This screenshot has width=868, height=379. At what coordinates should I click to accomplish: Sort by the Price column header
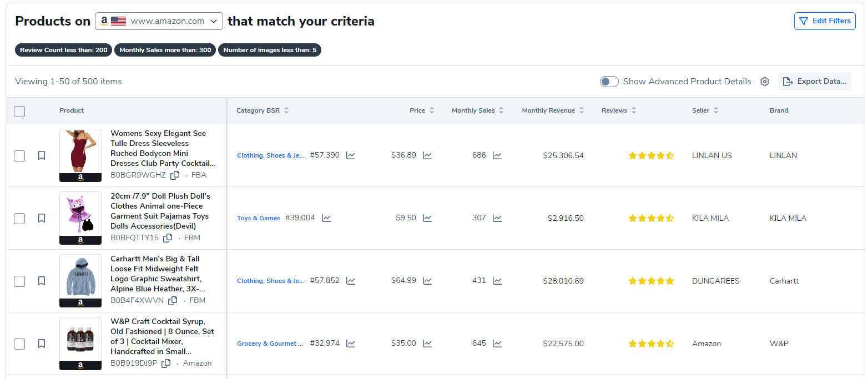tap(422, 110)
